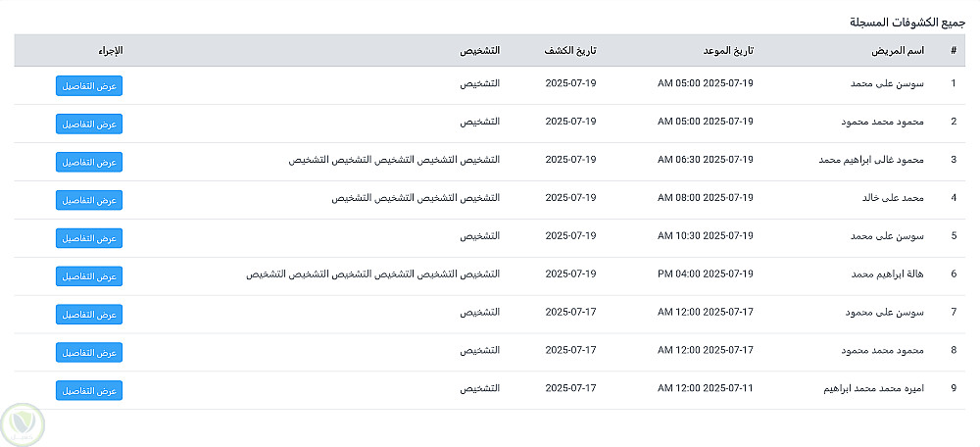Click عرض التفاصيل button in row 1

click(x=89, y=85)
